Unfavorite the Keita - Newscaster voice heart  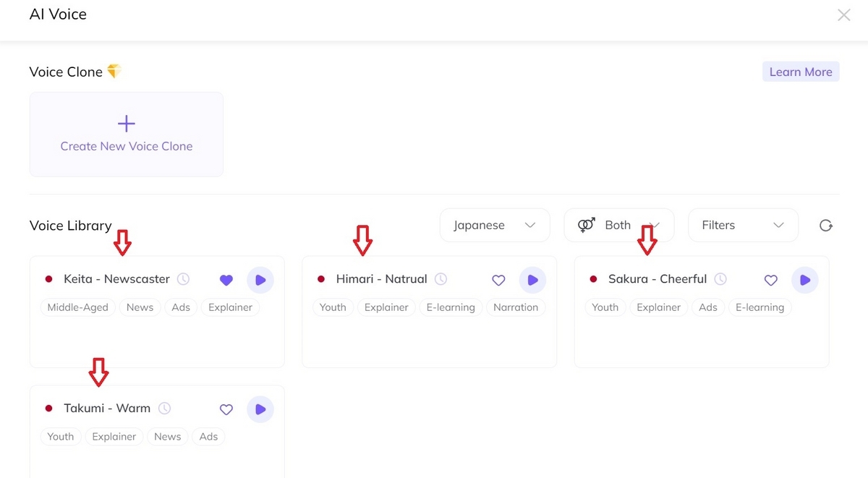tap(226, 280)
